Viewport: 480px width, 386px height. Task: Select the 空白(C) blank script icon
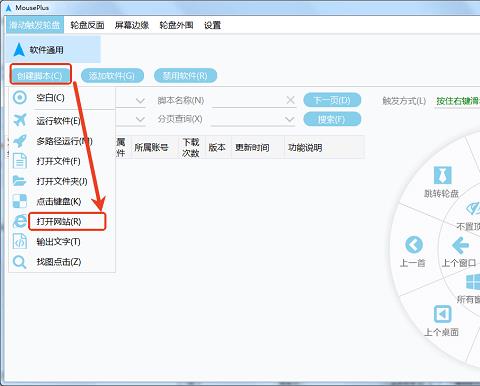pyautogui.click(x=20, y=98)
